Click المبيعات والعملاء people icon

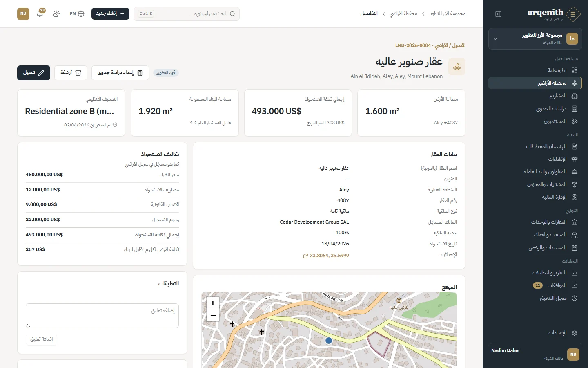[x=575, y=235]
